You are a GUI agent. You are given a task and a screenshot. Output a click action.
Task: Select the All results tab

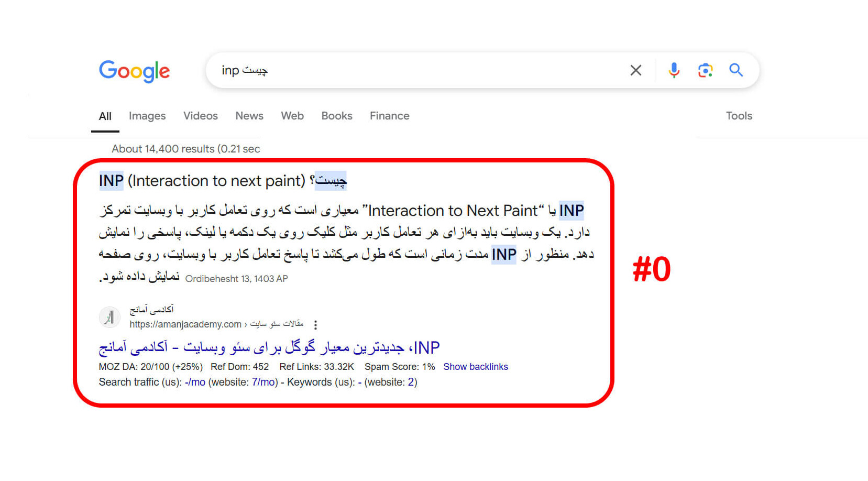pos(105,116)
